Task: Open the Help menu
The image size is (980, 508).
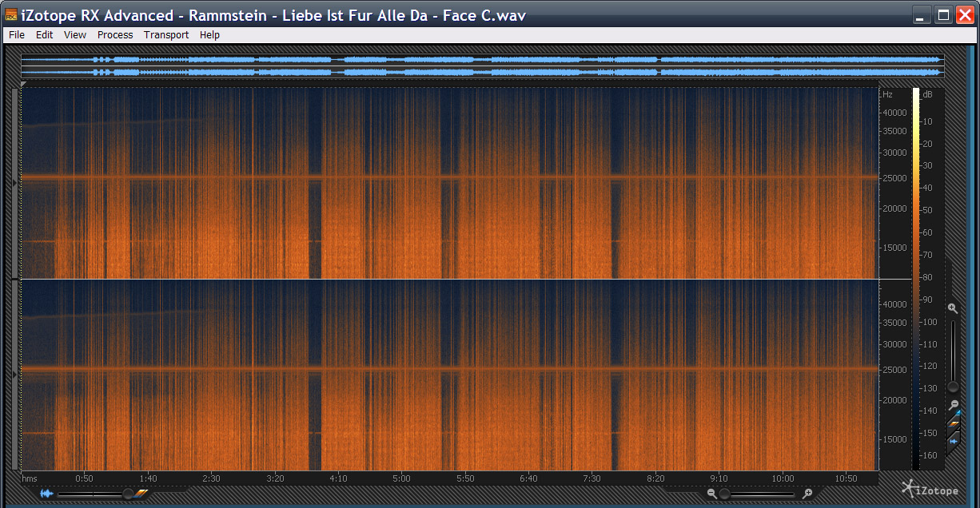Action: (209, 35)
